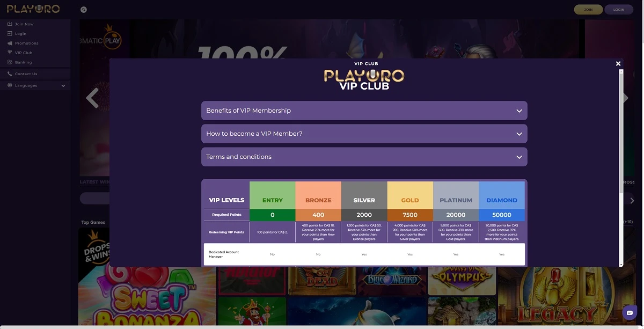Click the Platinum required points value 20000

tap(456, 215)
